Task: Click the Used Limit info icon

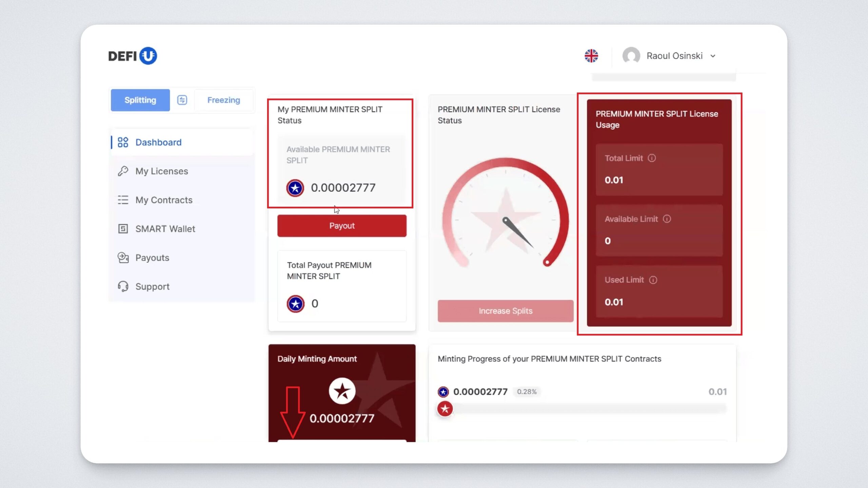Action: click(x=653, y=280)
